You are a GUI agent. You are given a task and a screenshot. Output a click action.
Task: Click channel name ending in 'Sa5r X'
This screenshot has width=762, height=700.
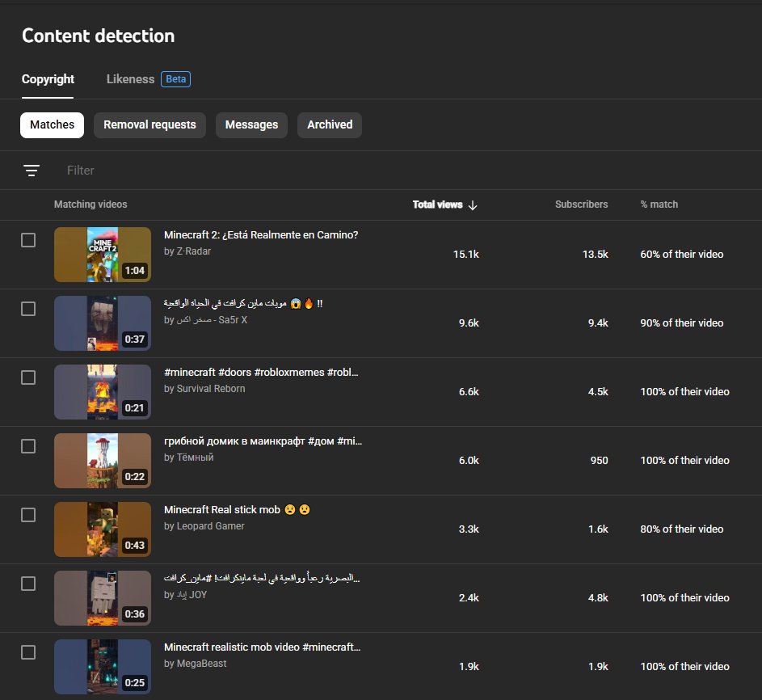coord(205,320)
